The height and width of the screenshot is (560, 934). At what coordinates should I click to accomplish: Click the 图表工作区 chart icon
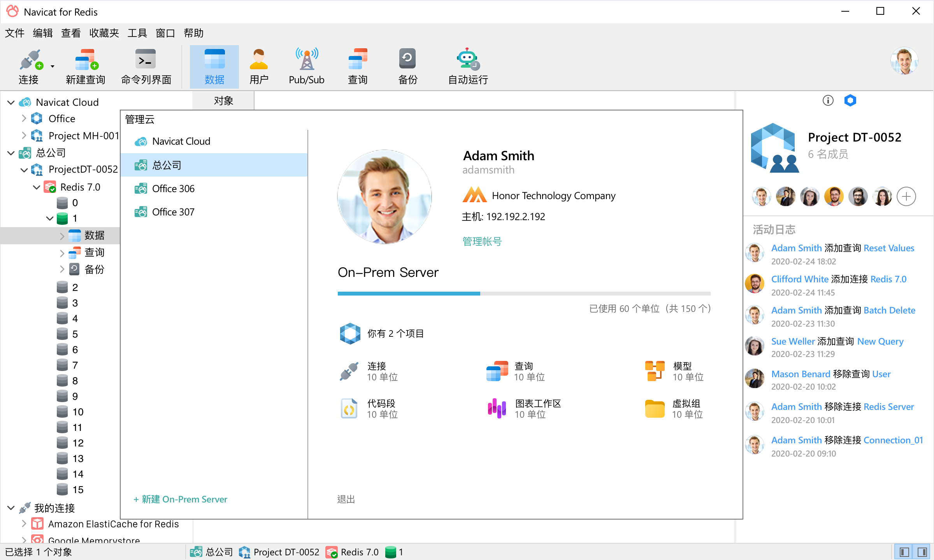click(x=497, y=408)
